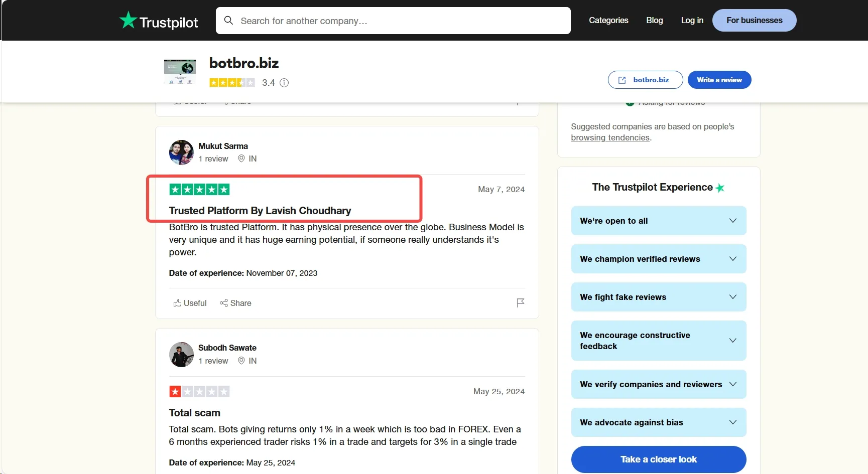Open the browsing tendencies link

coord(610,138)
